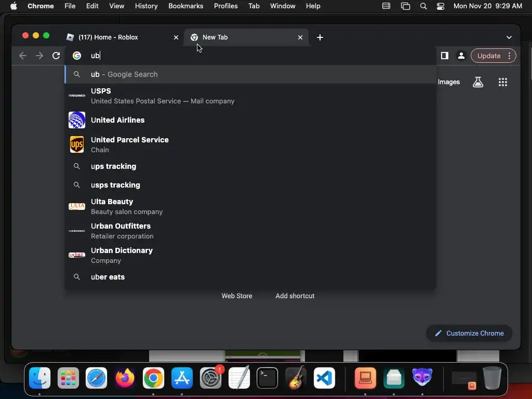Viewport: 532px width, 399px height.
Task: Open the File menu
Action: point(70,6)
